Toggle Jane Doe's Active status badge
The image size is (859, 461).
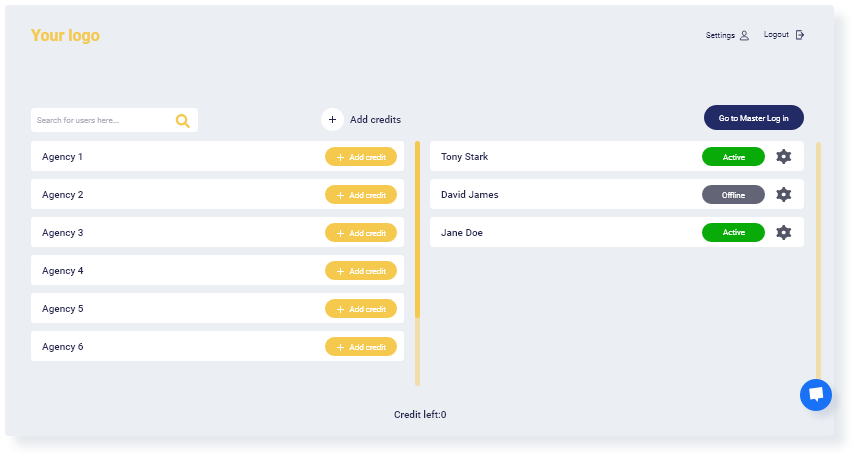[x=733, y=232]
